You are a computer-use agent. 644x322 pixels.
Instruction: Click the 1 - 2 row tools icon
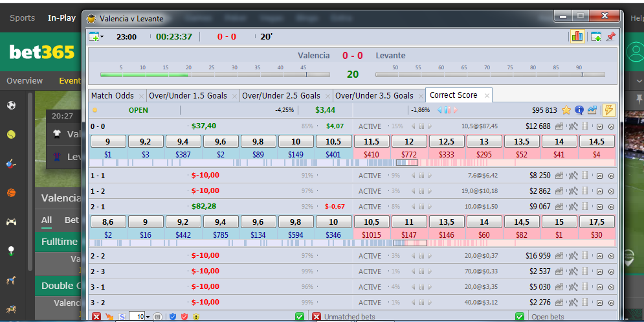pyautogui.click(x=573, y=191)
